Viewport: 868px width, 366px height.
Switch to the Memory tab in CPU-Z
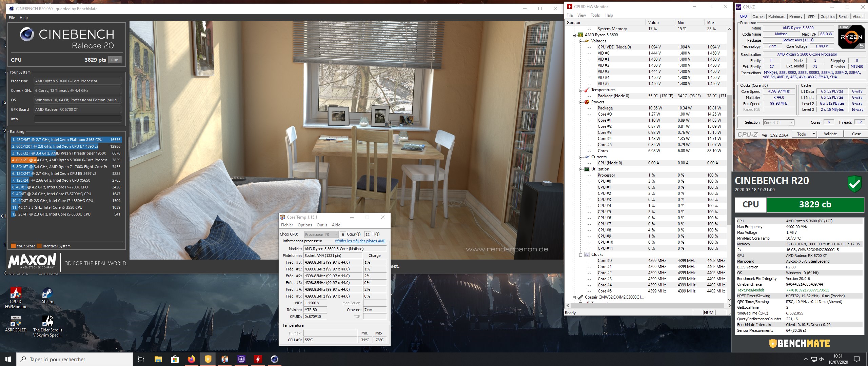795,17
